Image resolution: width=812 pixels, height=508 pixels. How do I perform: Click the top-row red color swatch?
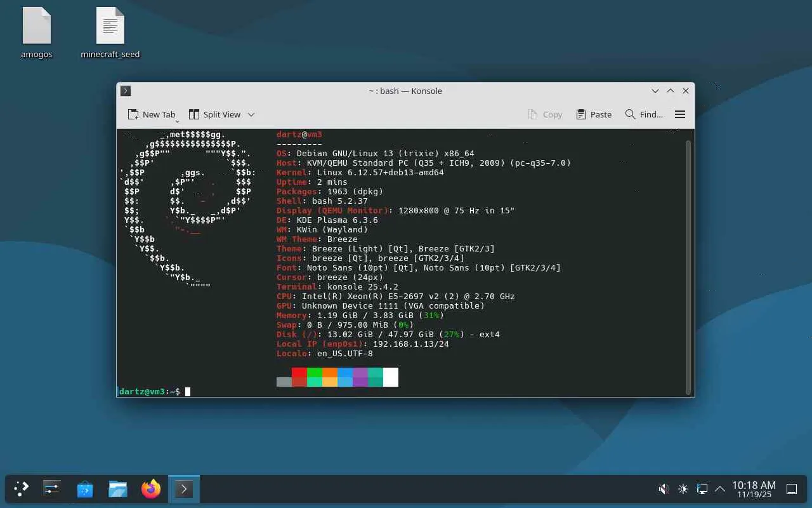[x=299, y=372]
